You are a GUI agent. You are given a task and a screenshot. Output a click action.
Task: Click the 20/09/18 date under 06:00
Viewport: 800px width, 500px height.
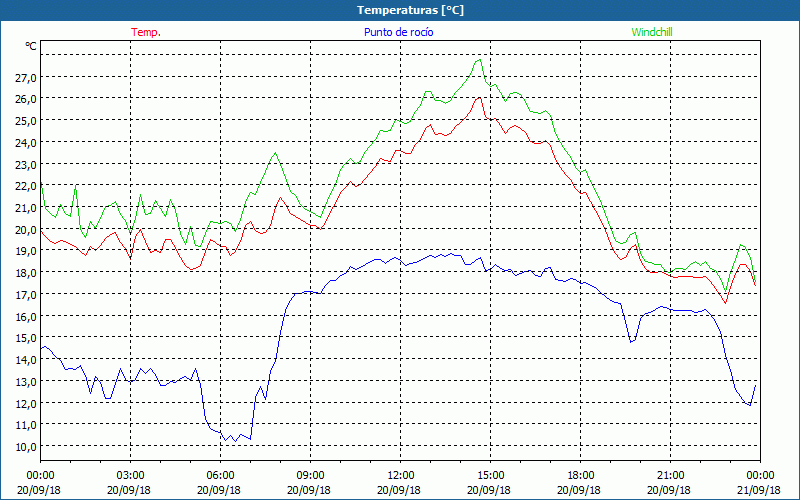219,490
